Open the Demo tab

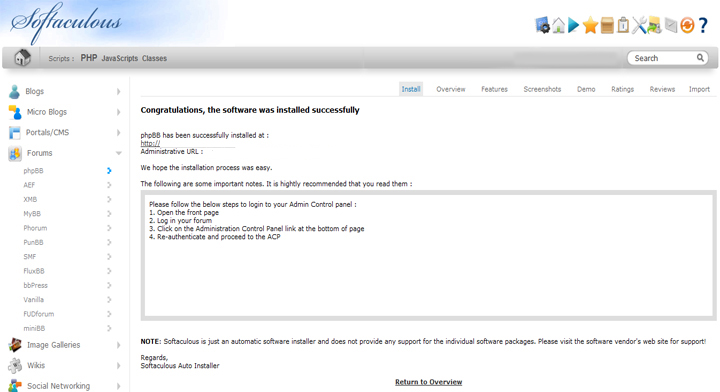586,89
